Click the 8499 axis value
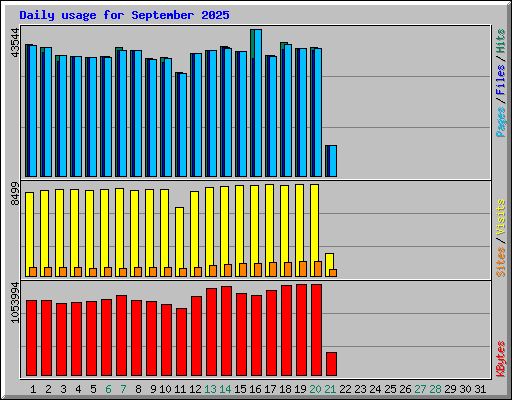Viewport: 512px width, 400px height. coord(15,194)
